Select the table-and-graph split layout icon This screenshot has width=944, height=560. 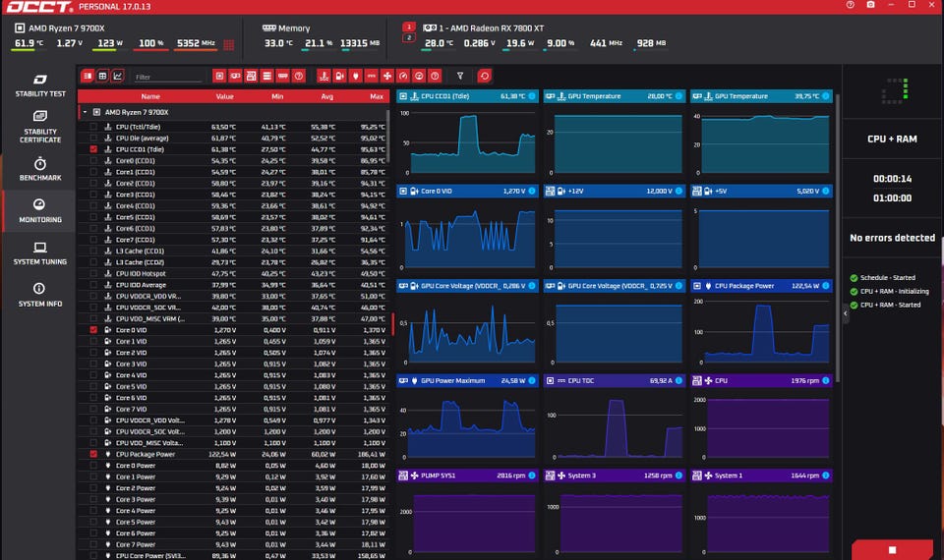(88, 76)
